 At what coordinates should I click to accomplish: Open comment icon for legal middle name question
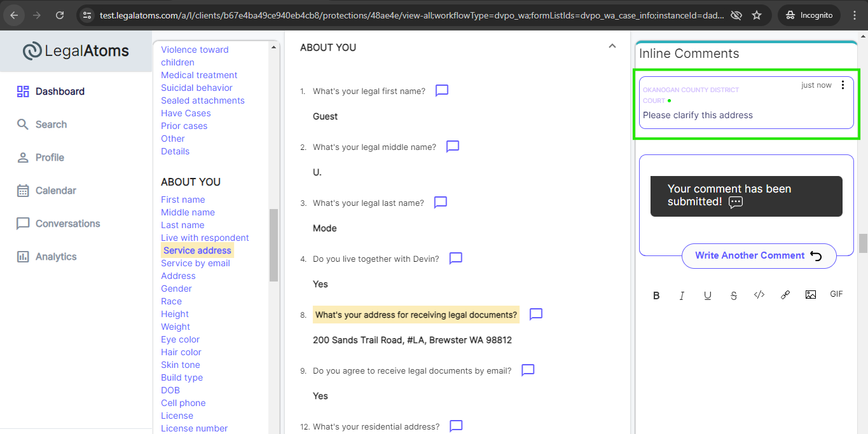pos(453,147)
